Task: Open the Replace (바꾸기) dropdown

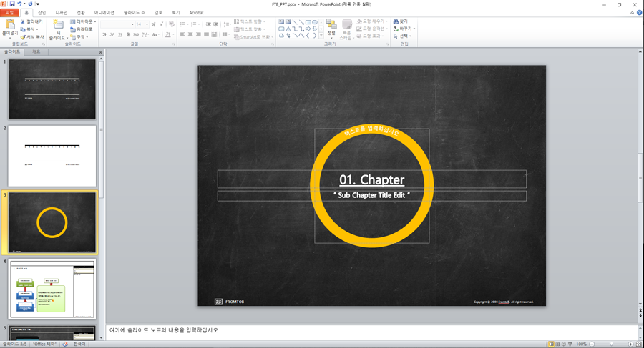Action: (x=405, y=29)
